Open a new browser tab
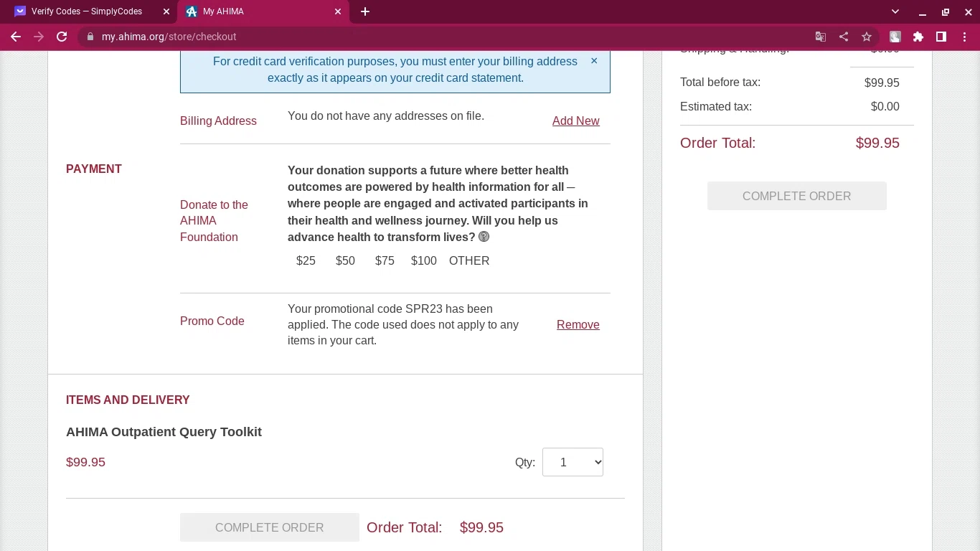Viewport: 980px width, 551px height. pos(365,11)
